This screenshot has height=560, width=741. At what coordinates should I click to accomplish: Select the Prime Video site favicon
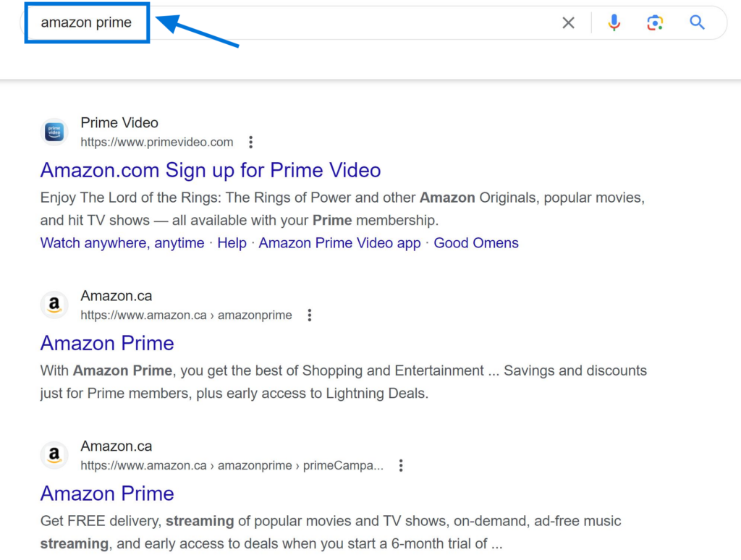coord(54,132)
